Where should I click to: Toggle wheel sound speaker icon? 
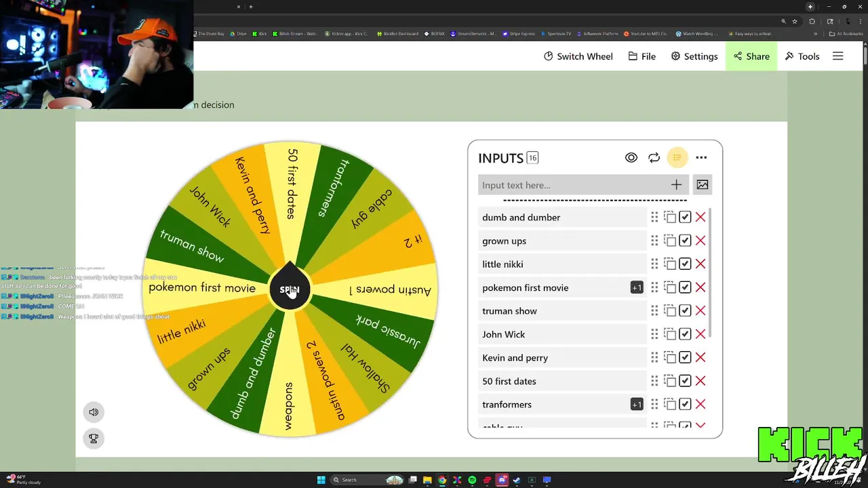tap(94, 412)
